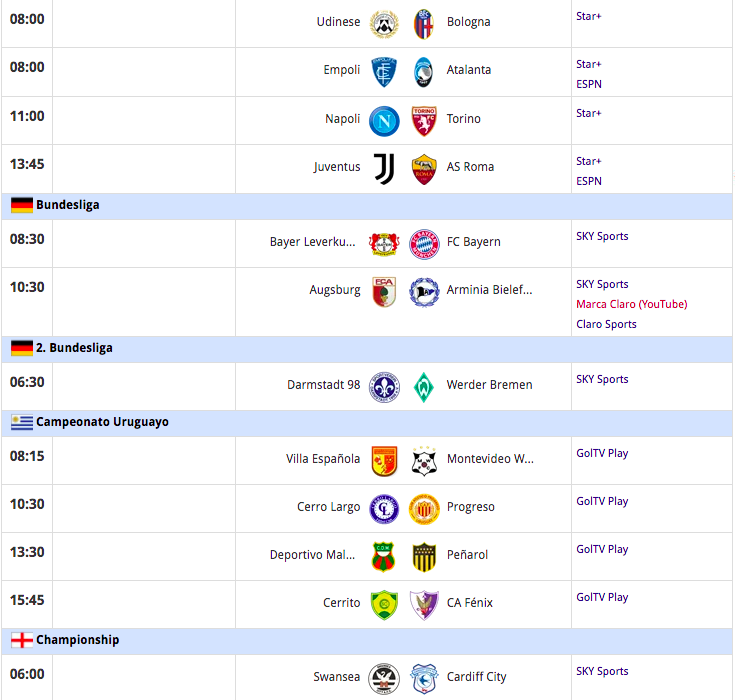Screen dimensions: 735x700
Task: Click the Napoli club badge
Action: tap(384, 120)
